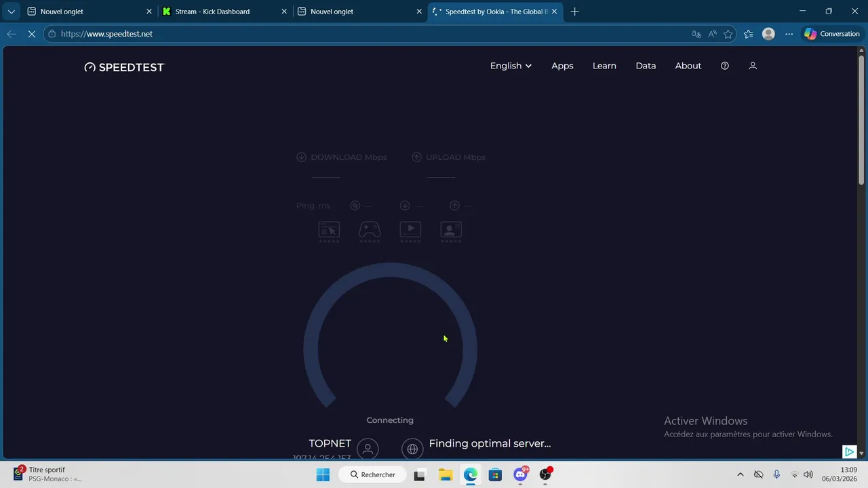
Task: Click the network icon in system tray
Action: (794, 474)
